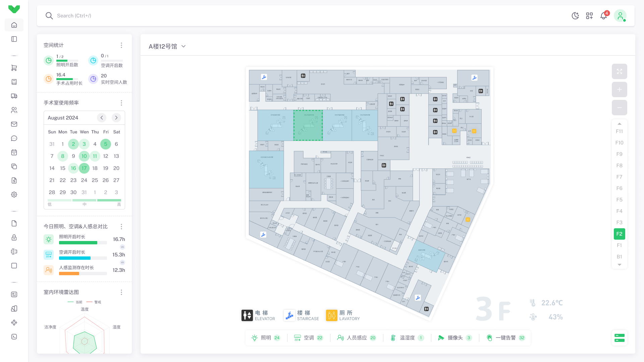The width and height of the screenshot is (644, 362).
Task: Toggle 摄像头 device filter
Action: tap(455, 338)
